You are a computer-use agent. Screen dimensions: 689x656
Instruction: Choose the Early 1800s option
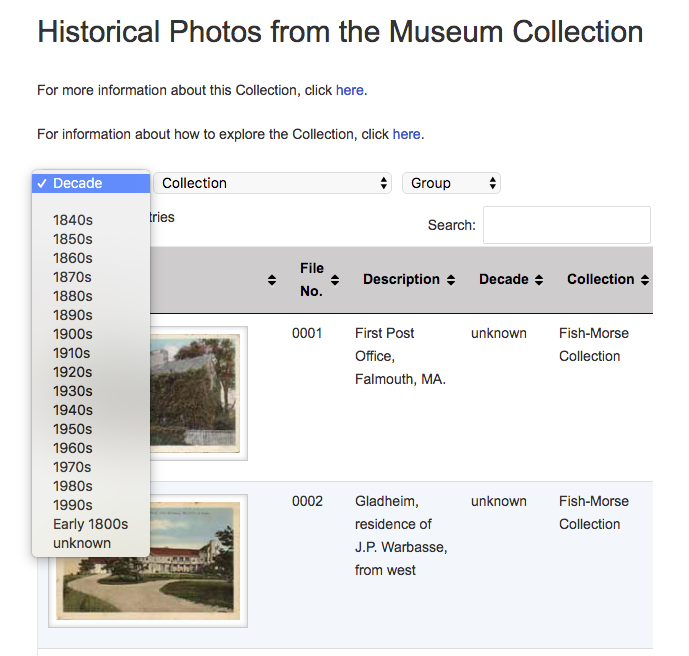coord(91,524)
